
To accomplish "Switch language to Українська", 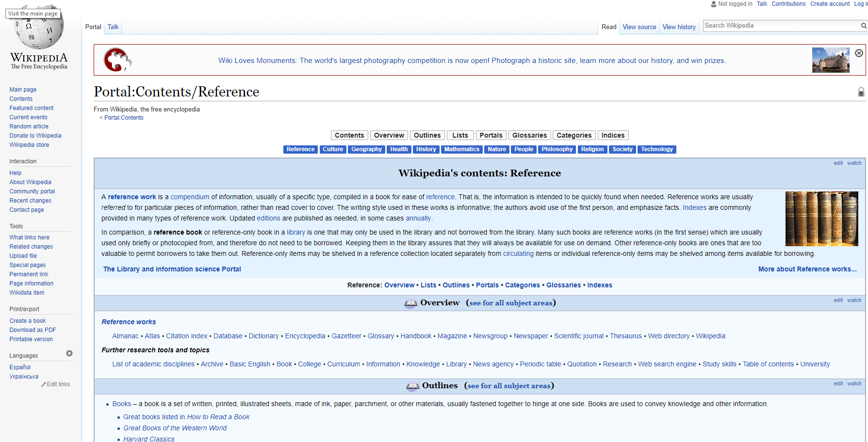I will (x=24, y=377).
